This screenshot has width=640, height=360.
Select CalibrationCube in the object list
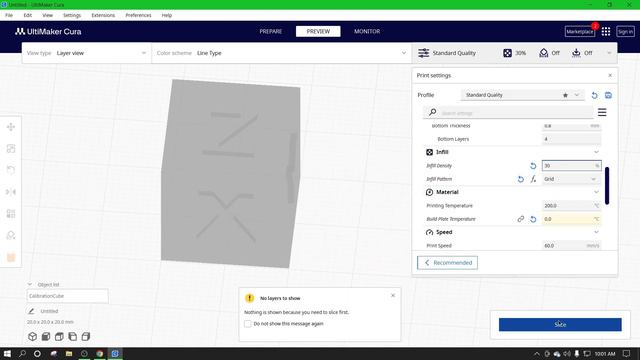(x=67, y=296)
